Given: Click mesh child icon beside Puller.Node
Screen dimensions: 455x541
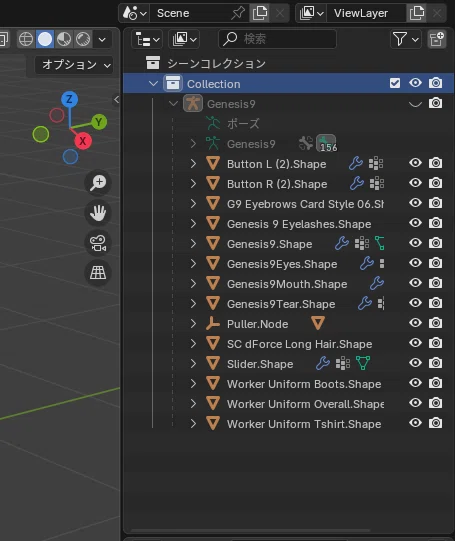Looking at the screenshot, I should 318,323.
